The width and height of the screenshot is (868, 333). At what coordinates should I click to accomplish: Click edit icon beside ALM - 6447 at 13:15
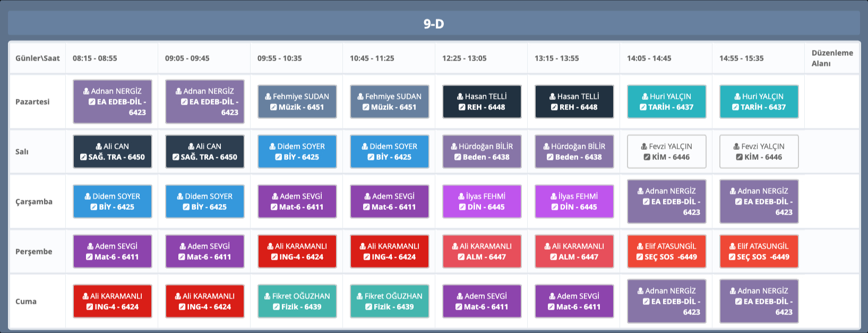(554, 257)
